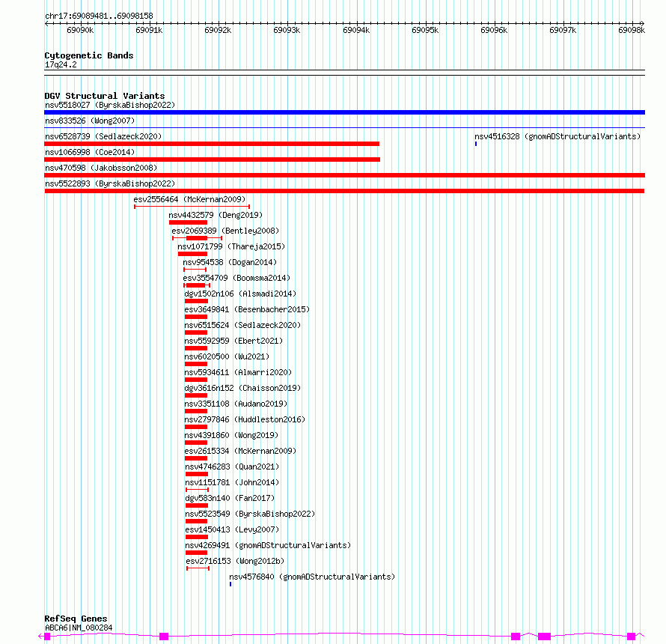The image size is (666, 644).
Task: Click the 69092k ruler tick label
Action: coord(218,30)
